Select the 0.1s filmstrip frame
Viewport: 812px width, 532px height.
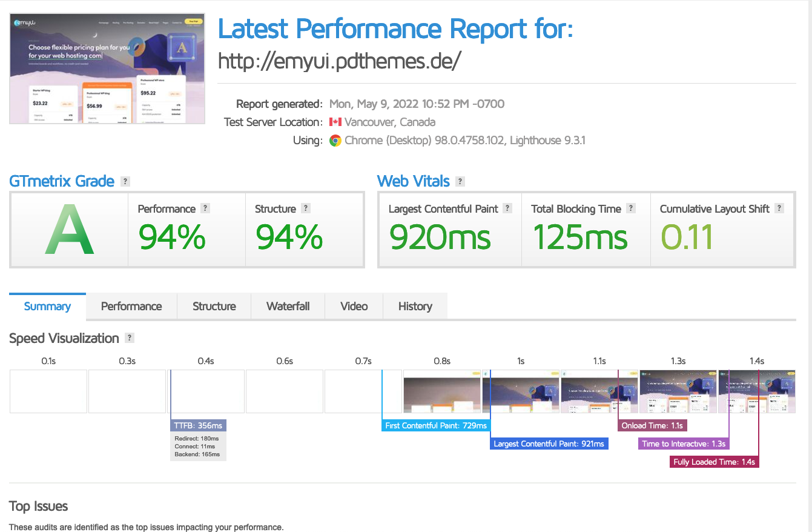[x=48, y=391]
